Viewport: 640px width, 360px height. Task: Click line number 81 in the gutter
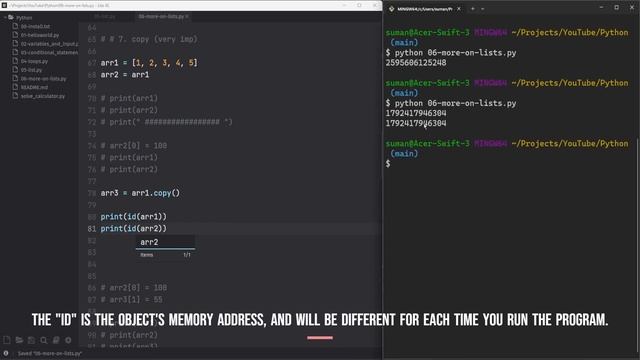tap(92, 229)
